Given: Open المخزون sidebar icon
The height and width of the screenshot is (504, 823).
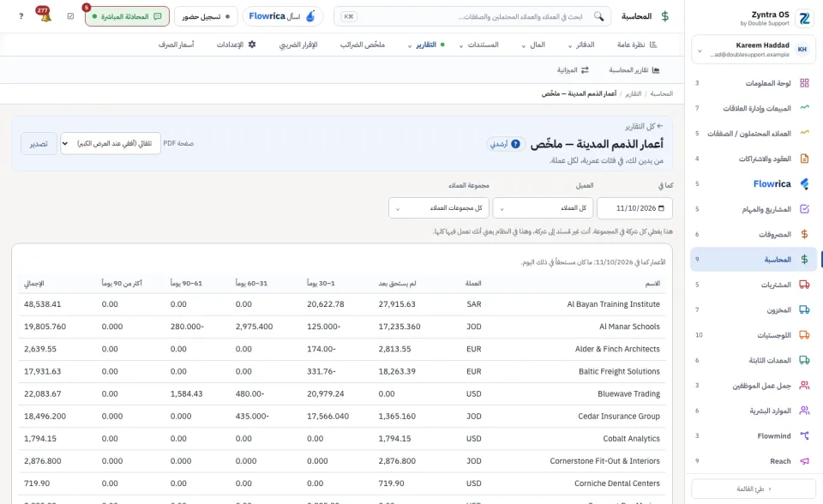Looking at the screenshot, I should [804, 309].
